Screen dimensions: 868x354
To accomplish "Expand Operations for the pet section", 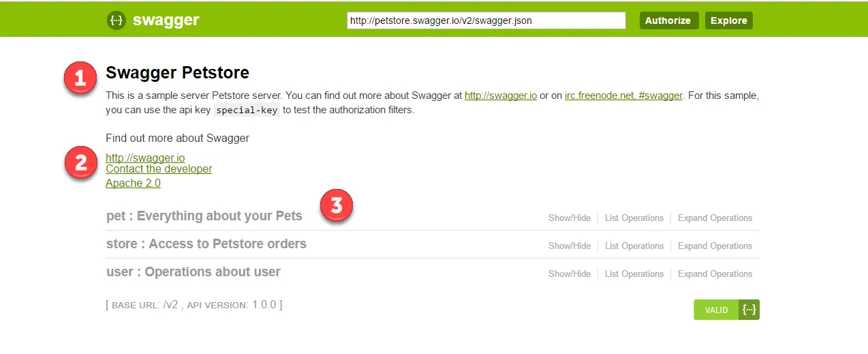I will point(715,218).
